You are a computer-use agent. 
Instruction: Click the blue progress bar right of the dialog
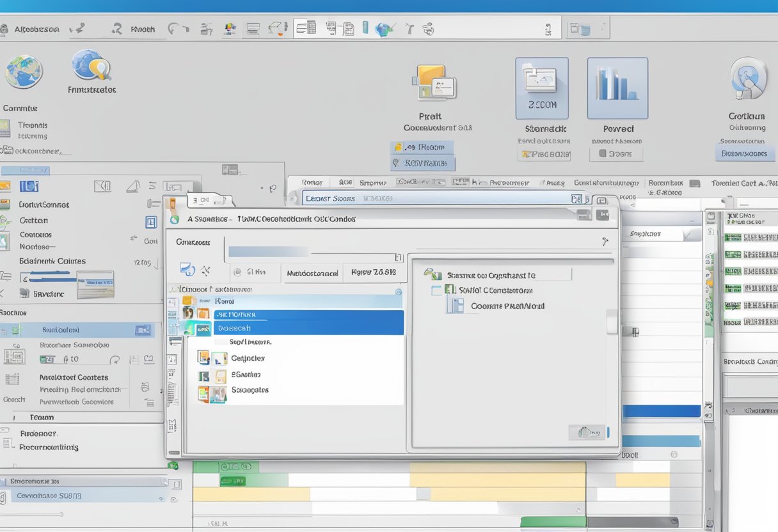pyautogui.click(x=661, y=411)
